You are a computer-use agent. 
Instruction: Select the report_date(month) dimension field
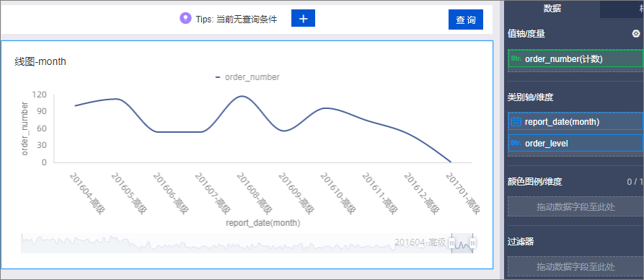coord(575,122)
